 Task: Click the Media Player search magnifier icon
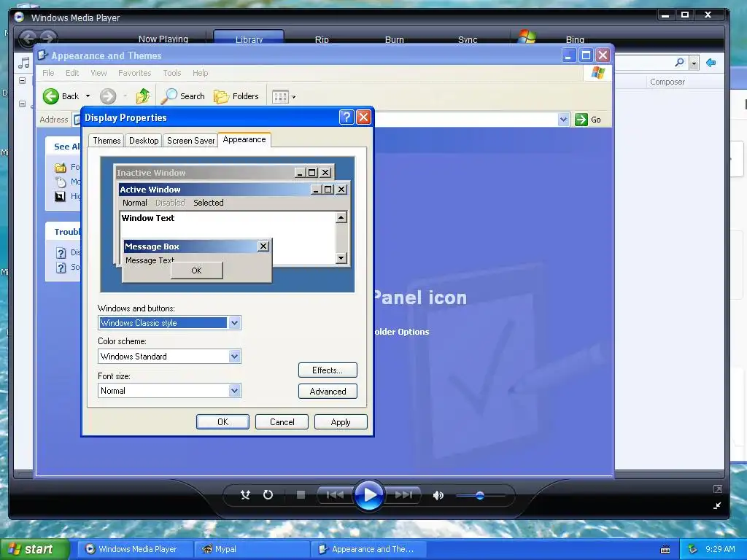pyautogui.click(x=680, y=63)
